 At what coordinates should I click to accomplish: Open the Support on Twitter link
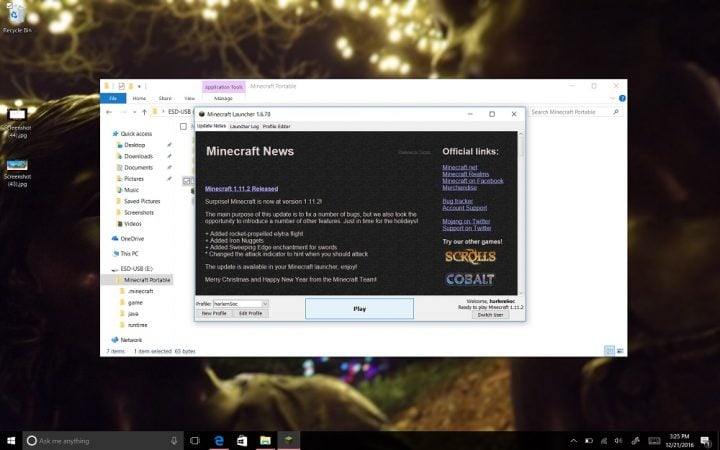[x=467, y=228]
